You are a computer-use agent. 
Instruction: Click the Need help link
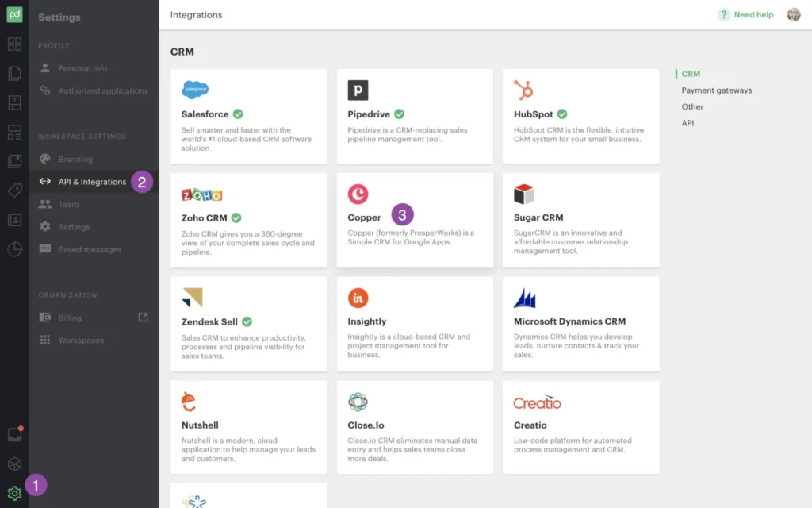753,14
